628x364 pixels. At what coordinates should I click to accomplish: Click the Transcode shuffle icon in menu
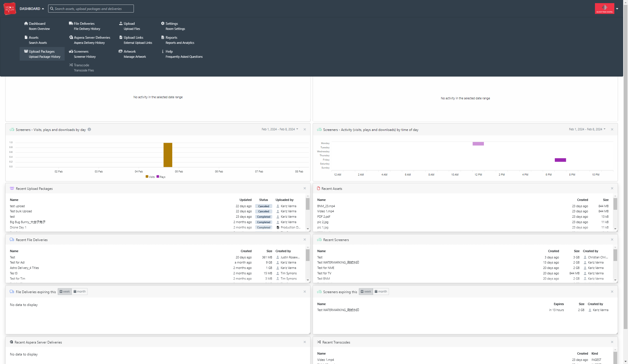pyautogui.click(x=71, y=65)
